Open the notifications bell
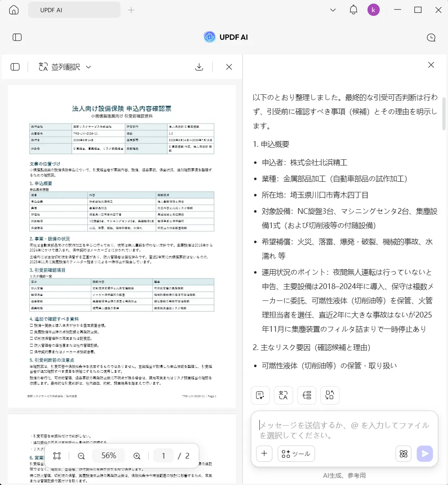Image resolution: width=448 pixels, height=485 pixels. pos(353,10)
